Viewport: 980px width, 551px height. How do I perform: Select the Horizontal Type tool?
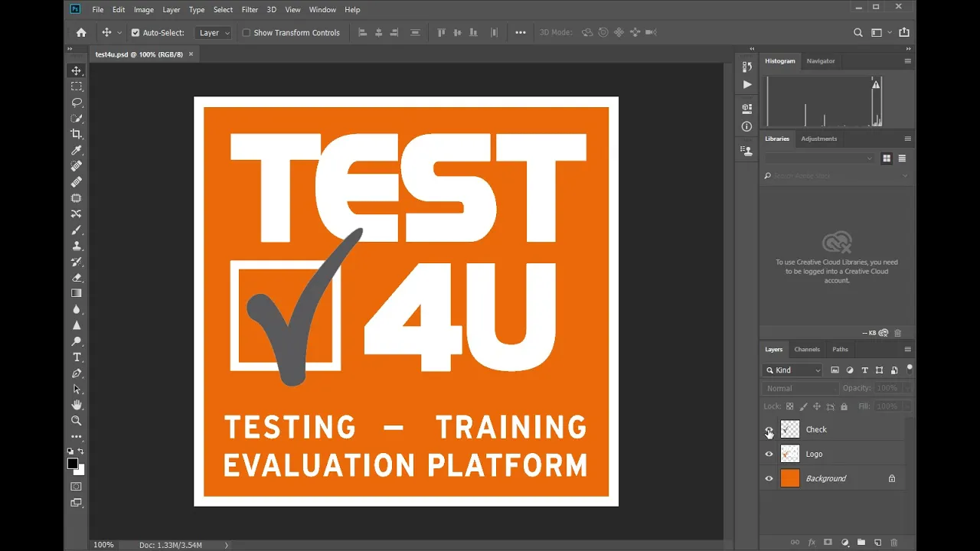pyautogui.click(x=77, y=357)
